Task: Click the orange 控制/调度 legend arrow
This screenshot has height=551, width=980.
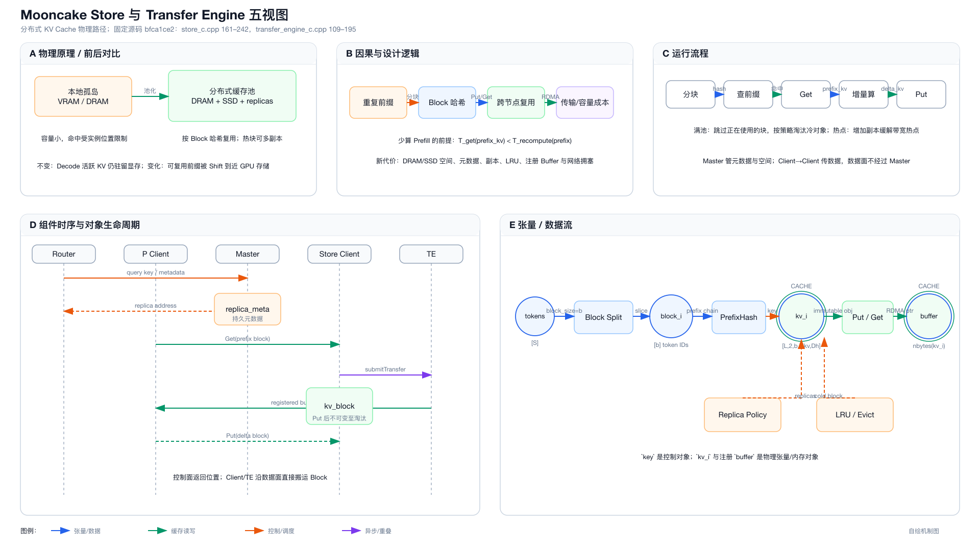Action: [255, 531]
